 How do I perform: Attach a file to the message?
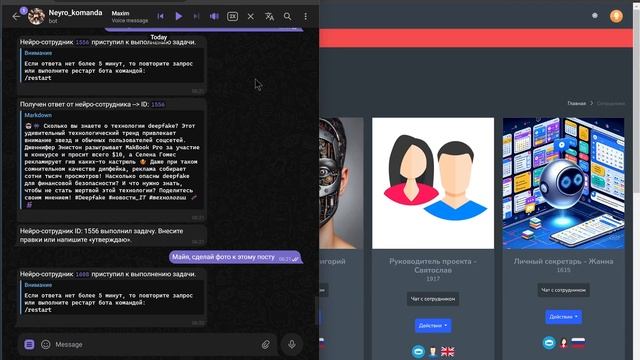tap(266, 344)
